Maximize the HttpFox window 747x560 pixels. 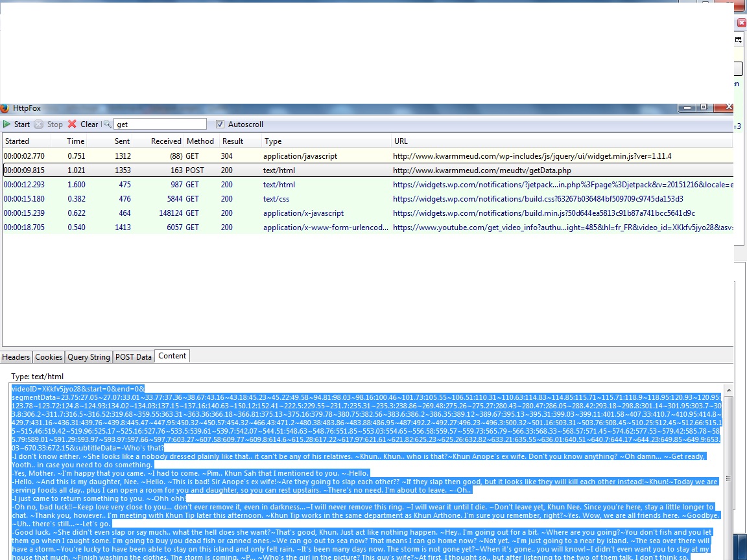(704, 108)
